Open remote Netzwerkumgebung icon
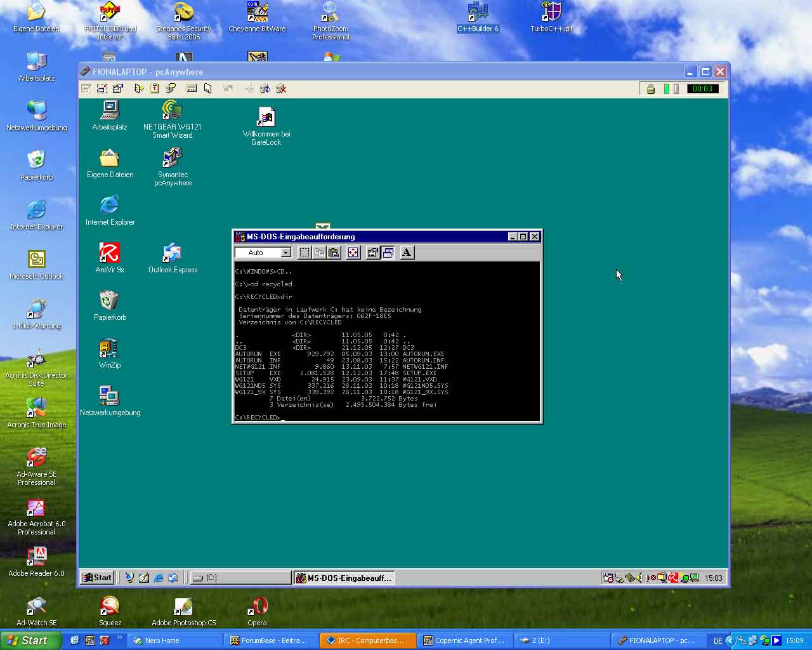The height and width of the screenshot is (650, 812). click(x=110, y=401)
